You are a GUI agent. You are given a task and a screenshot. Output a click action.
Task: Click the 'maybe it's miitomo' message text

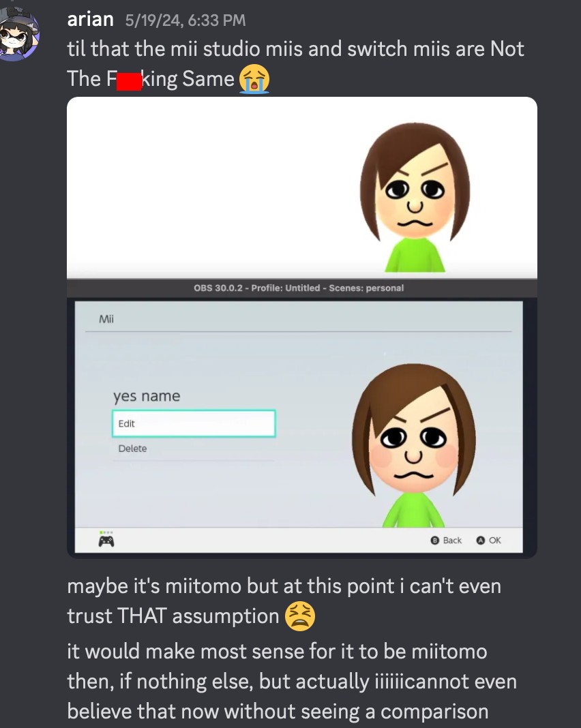[x=284, y=601]
